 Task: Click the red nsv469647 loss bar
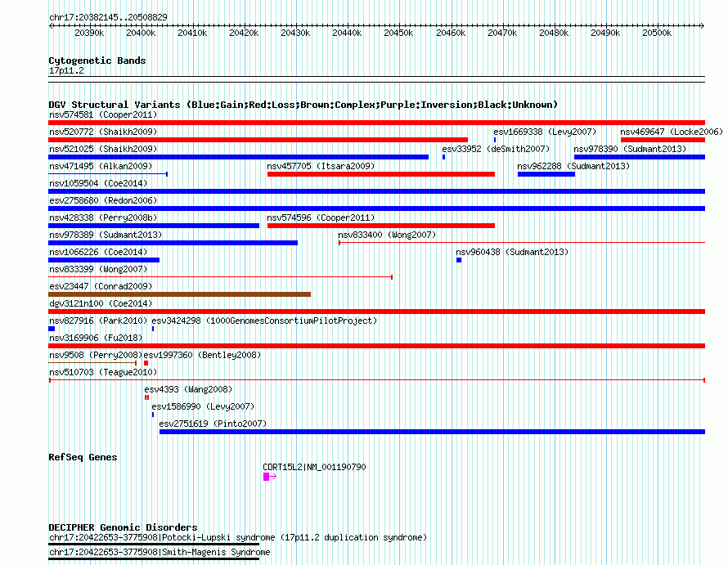click(x=663, y=140)
